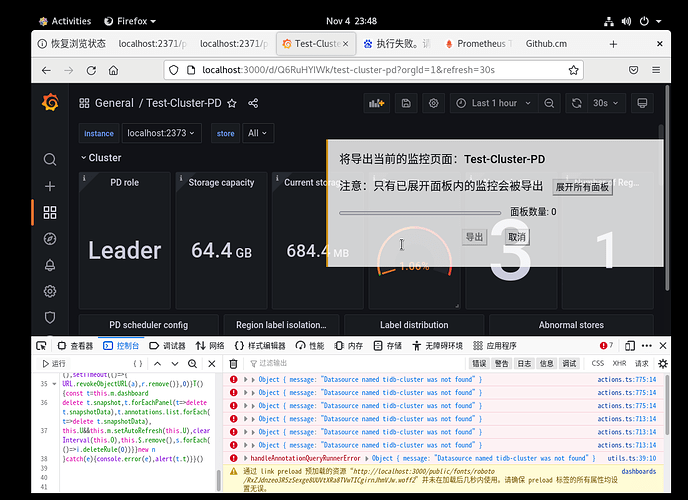Open dashboard settings gear icon
Viewport: 688px width, 500px height.
coord(434,103)
